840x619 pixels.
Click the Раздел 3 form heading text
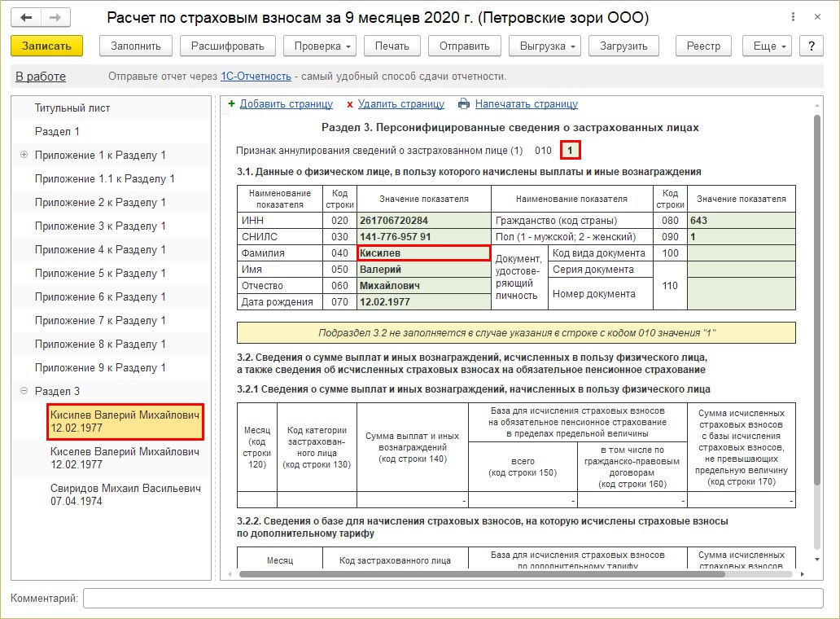pos(510,128)
